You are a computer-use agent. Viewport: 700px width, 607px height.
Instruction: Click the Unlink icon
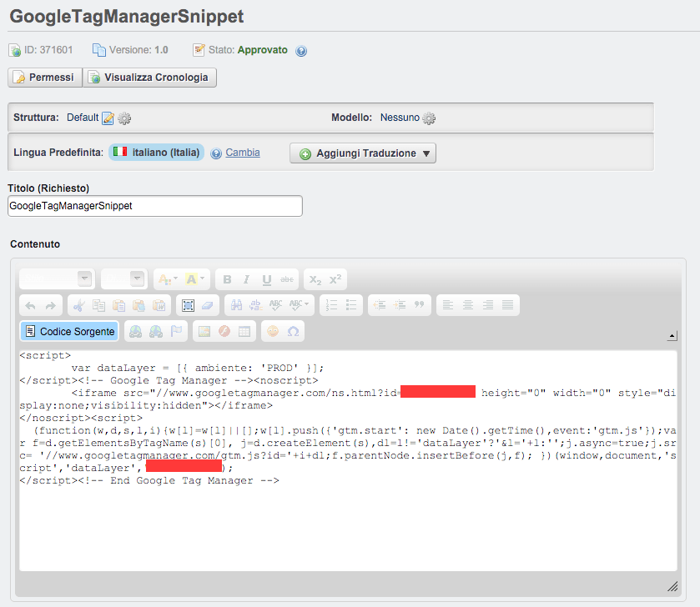point(156,331)
